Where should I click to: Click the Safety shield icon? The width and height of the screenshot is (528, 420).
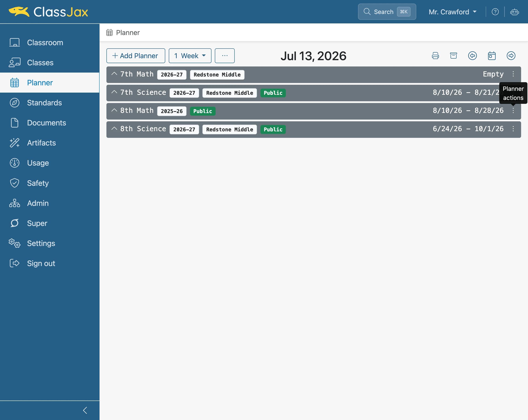tap(15, 183)
